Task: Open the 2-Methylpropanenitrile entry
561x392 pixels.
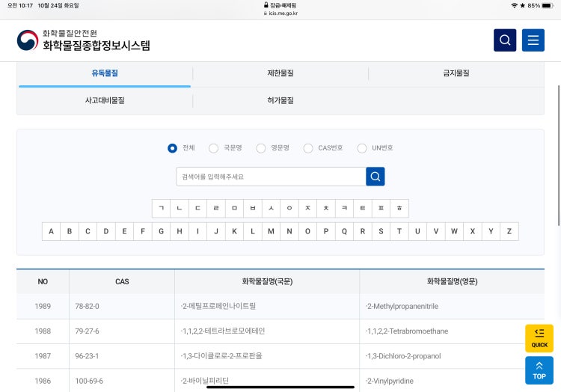Action: coord(403,307)
